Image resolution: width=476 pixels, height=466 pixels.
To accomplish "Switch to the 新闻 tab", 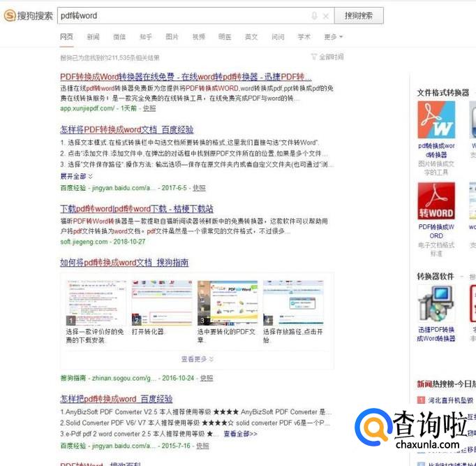I will click(x=93, y=37).
